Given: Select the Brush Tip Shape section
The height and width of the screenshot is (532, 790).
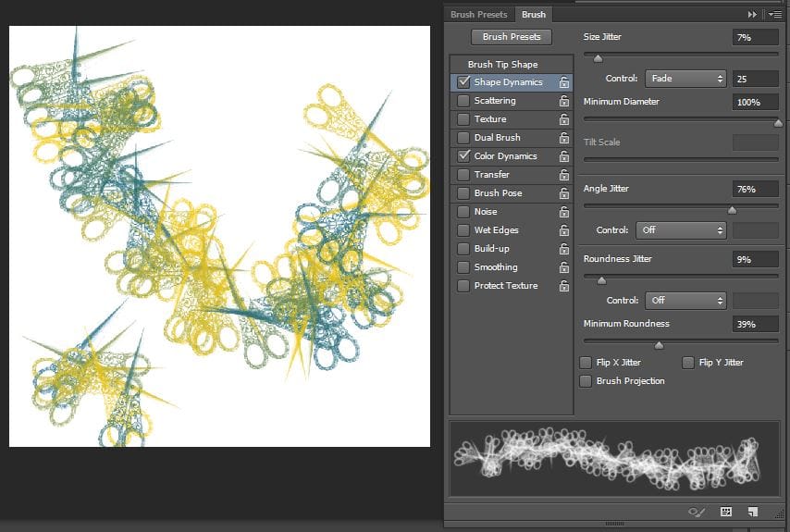Looking at the screenshot, I should (x=512, y=65).
